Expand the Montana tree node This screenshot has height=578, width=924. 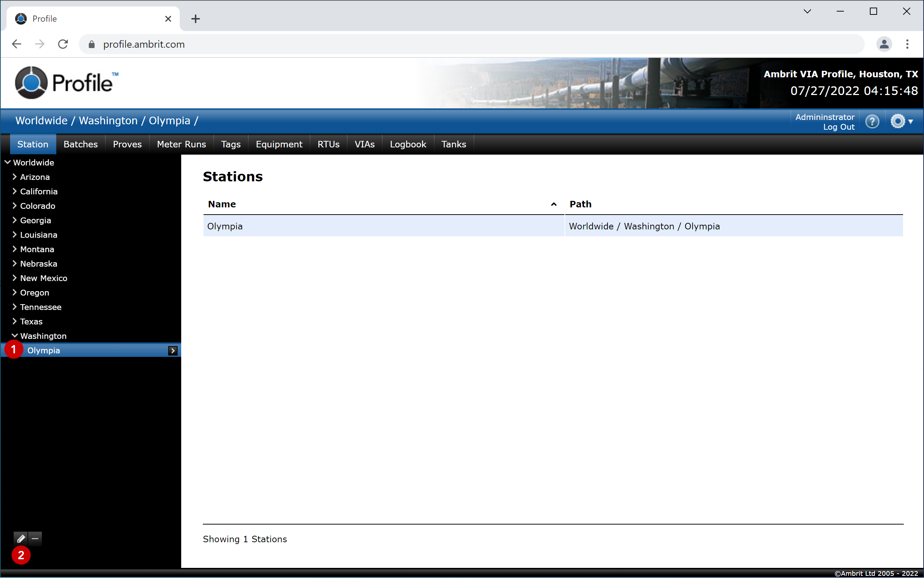click(x=14, y=249)
